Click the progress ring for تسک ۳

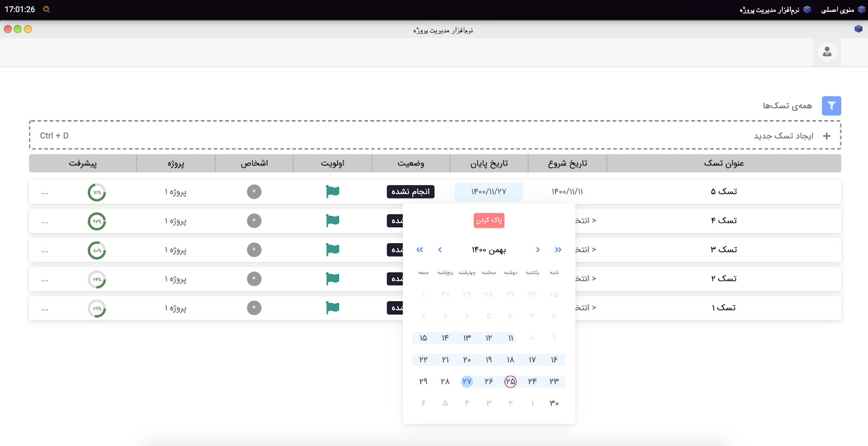point(97,250)
